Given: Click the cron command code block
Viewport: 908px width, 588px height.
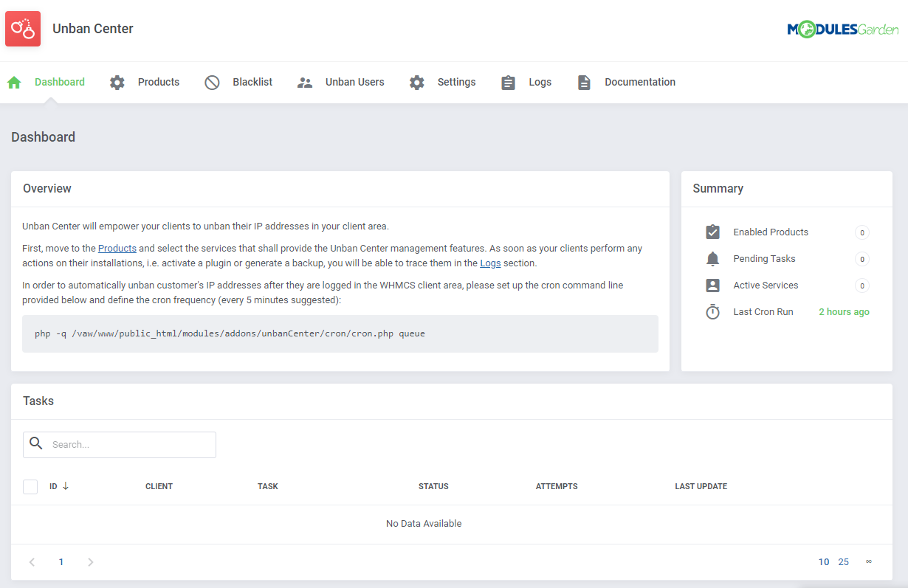Looking at the screenshot, I should (x=340, y=333).
